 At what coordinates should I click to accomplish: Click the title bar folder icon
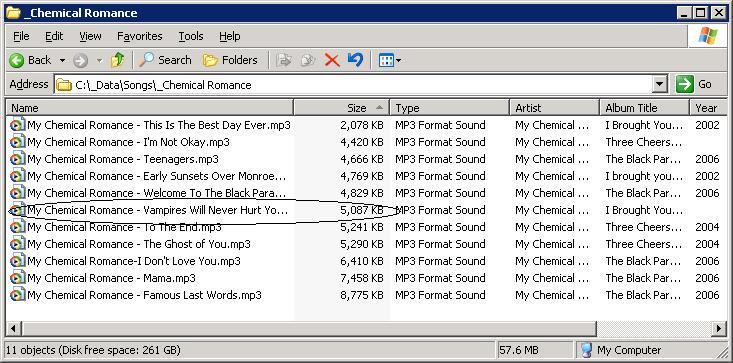(x=13, y=13)
